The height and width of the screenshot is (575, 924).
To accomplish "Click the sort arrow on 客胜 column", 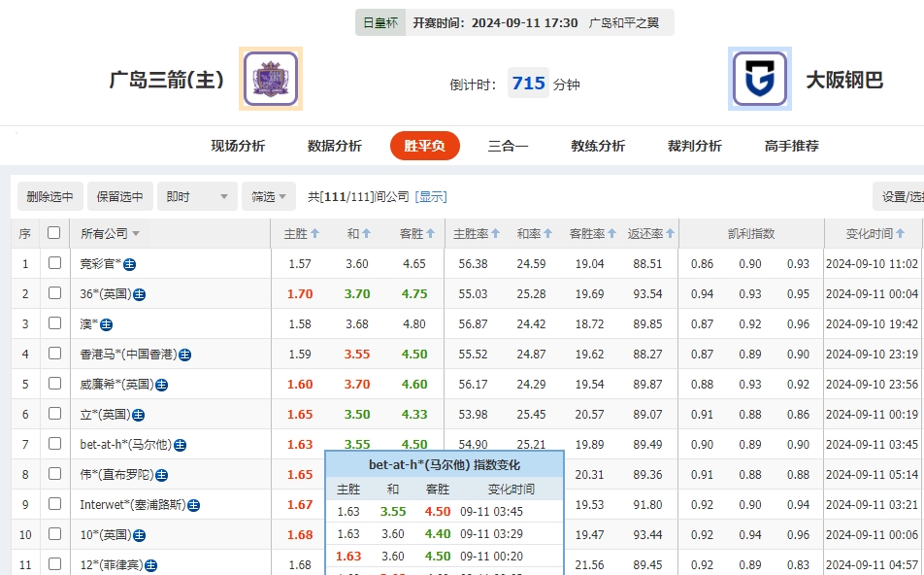I will tap(430, 233).
